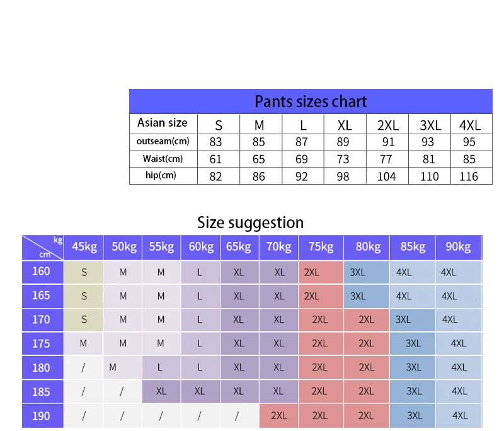Viewport: 504px width, 431px height.
Task: Click the 90kg column header
Action: [x=458, y=247]
